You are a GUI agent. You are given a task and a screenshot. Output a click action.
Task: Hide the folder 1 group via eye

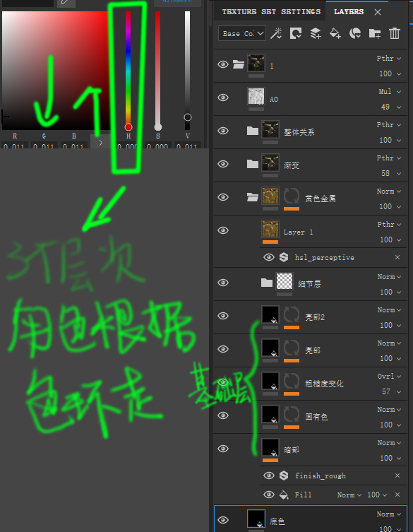click(223, 64)
